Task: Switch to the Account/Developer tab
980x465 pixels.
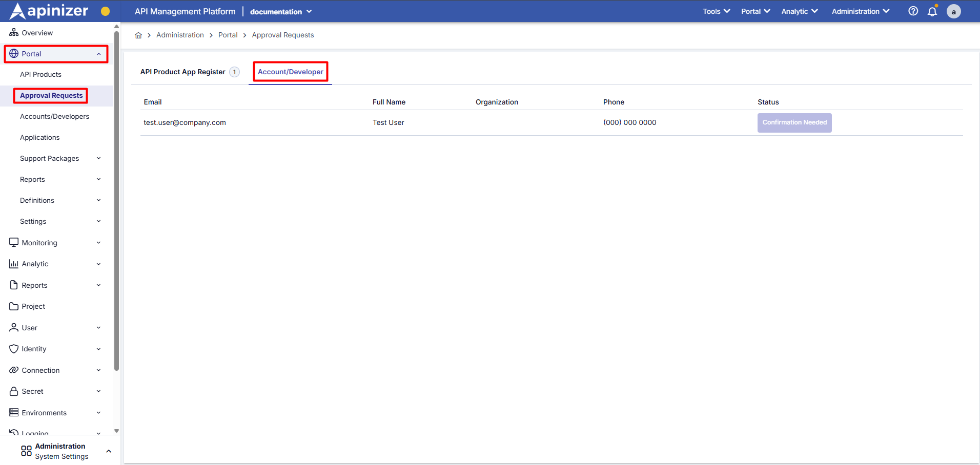Action: 290,72
